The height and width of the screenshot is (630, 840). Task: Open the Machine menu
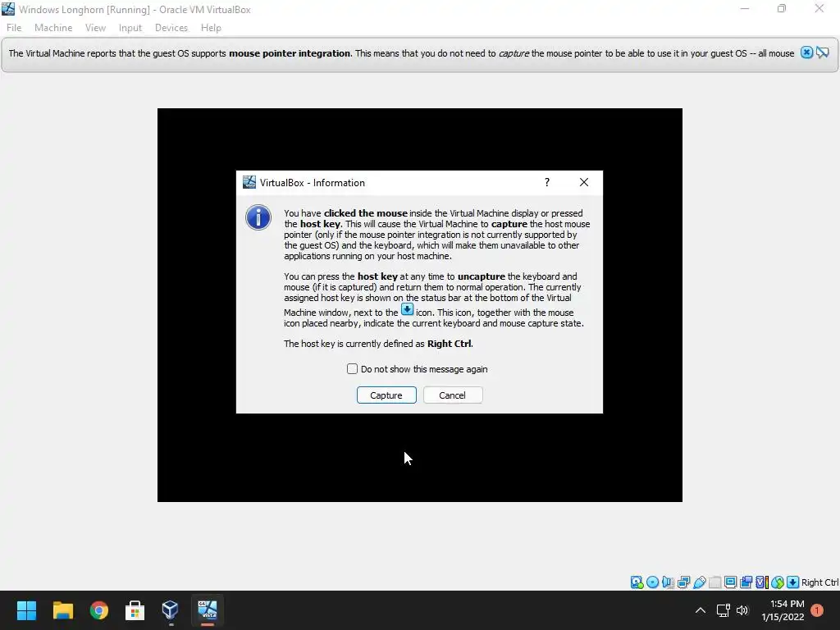tap(53, 27)
